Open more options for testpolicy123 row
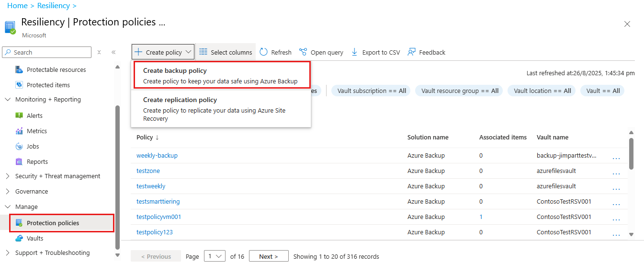Screen dimensions: 644x264 click(x=616, y=234)
